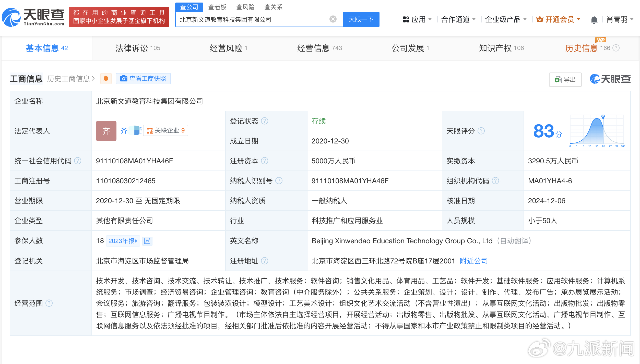Click the help icon next to 统一社会信用代码
Viewport: 640px width, 364px height.
(x=78, y=161)
